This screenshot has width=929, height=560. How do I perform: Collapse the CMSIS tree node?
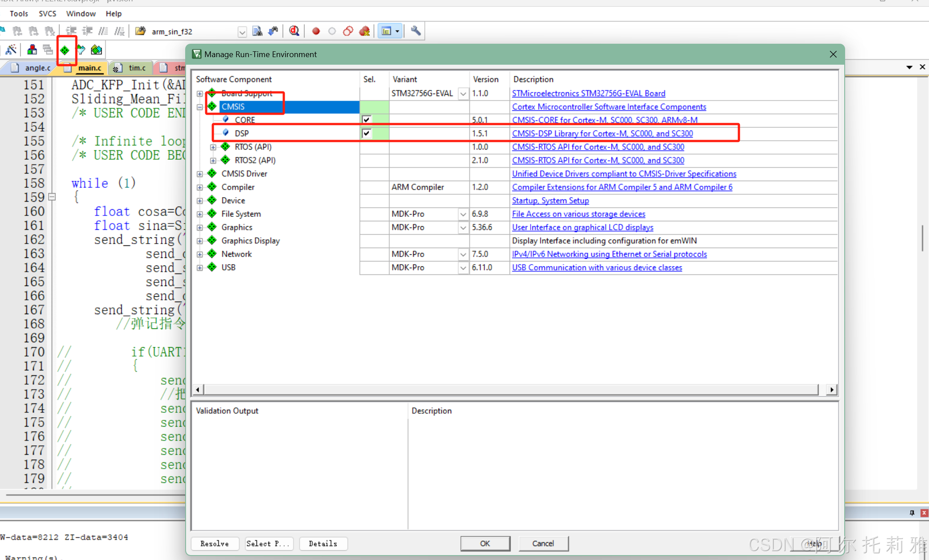[x=200, y=107]
